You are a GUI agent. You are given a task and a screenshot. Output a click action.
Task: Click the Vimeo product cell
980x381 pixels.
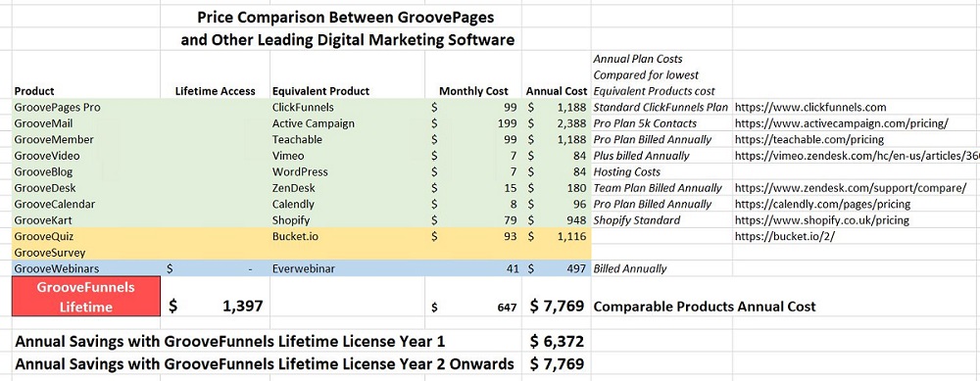point(347,156)
